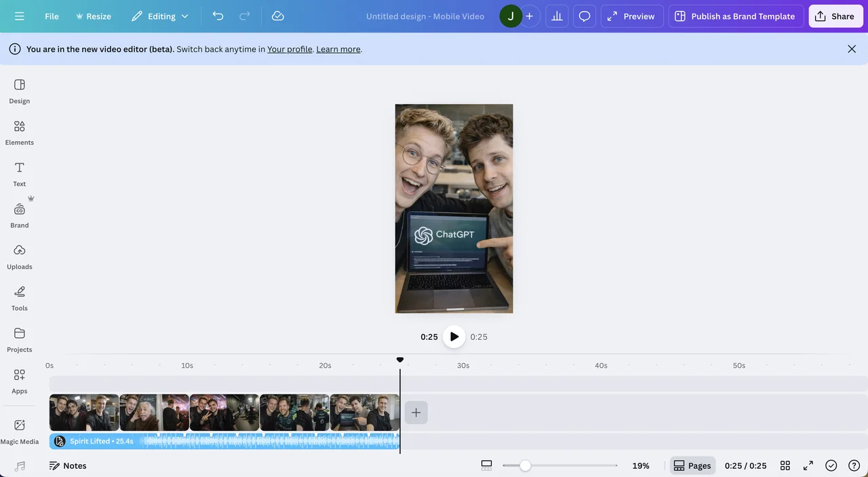Click the timeline playhead marker
Screen dimensions: 868x477
[400, 360]
